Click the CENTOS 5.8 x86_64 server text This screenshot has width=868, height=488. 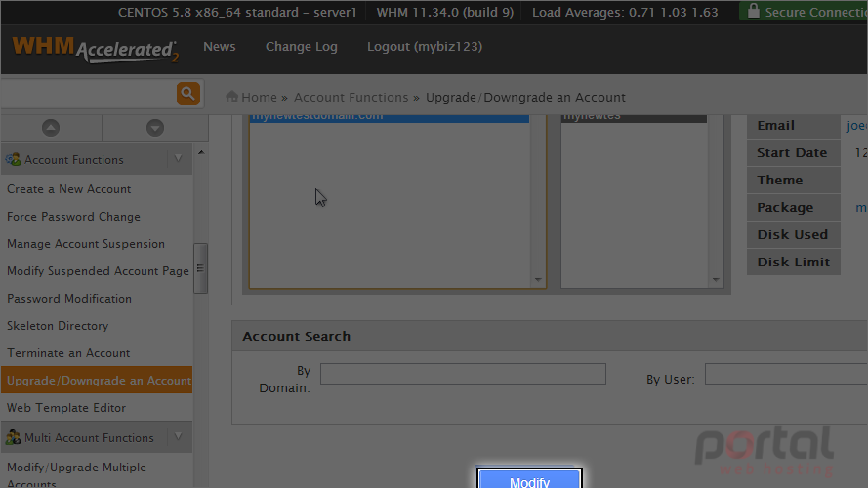(237, 12)
